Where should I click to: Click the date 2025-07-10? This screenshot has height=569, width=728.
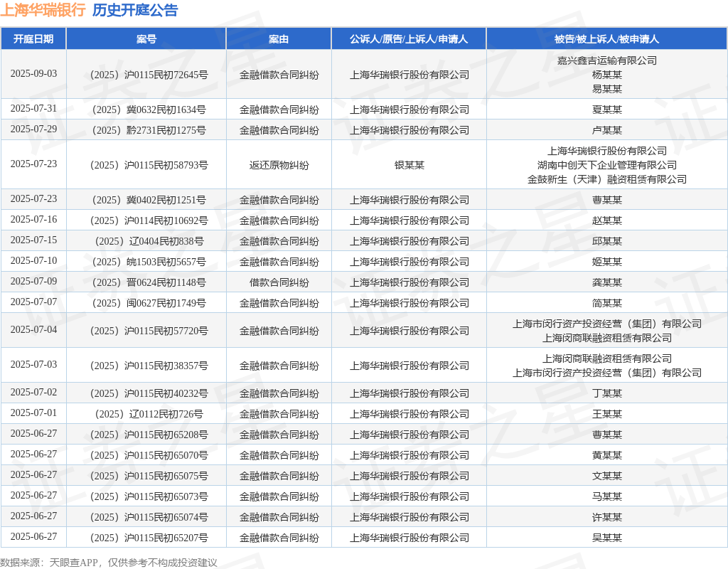click(x=33, y=260)
